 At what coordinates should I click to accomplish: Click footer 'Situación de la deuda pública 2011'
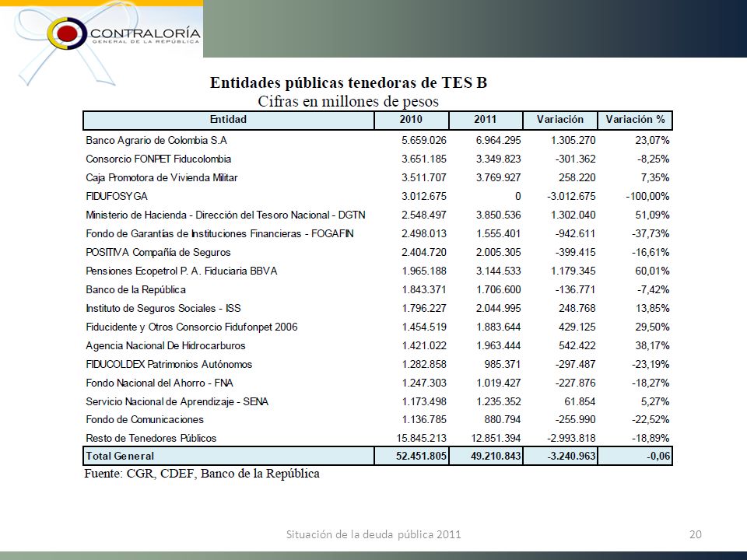pyautogui.click(x=373, y=534)
